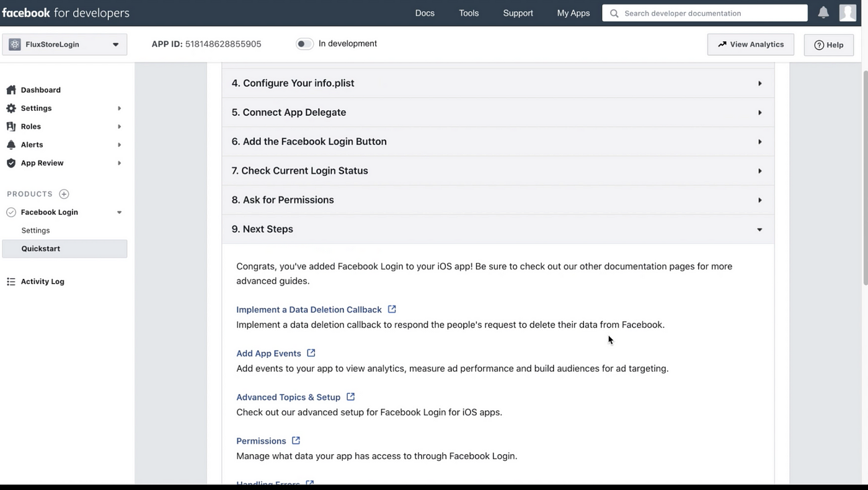This screenshot has width=868, height=490.
Task: Open the Support menu
Action: [x=518, y=13]
